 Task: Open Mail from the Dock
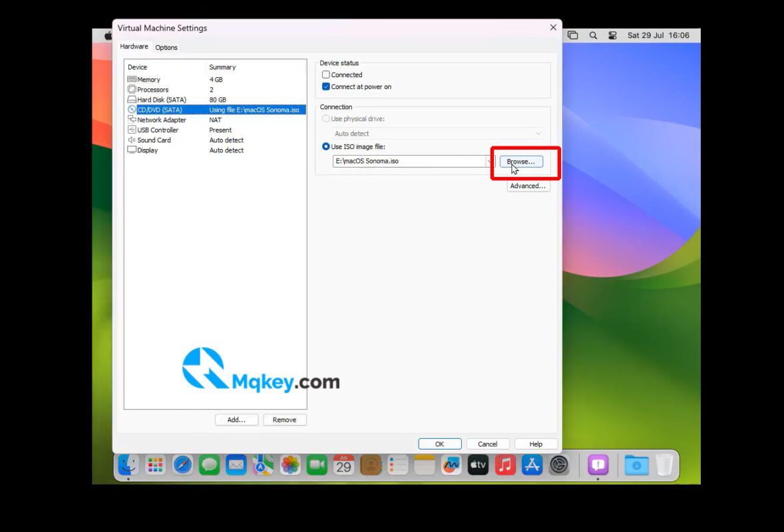[236, 465]
